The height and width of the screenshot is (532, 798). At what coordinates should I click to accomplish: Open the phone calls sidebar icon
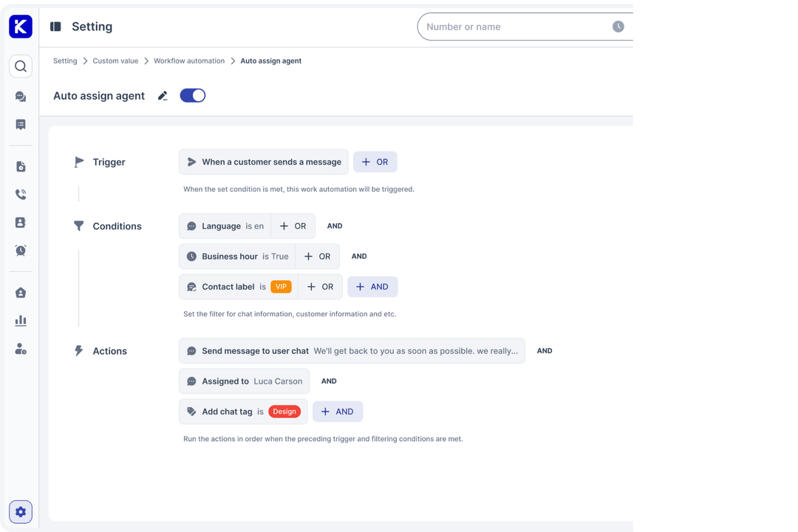[20, 194]
